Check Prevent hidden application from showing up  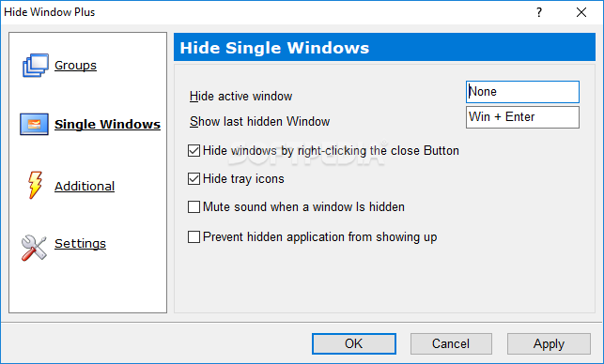(194, 236)
